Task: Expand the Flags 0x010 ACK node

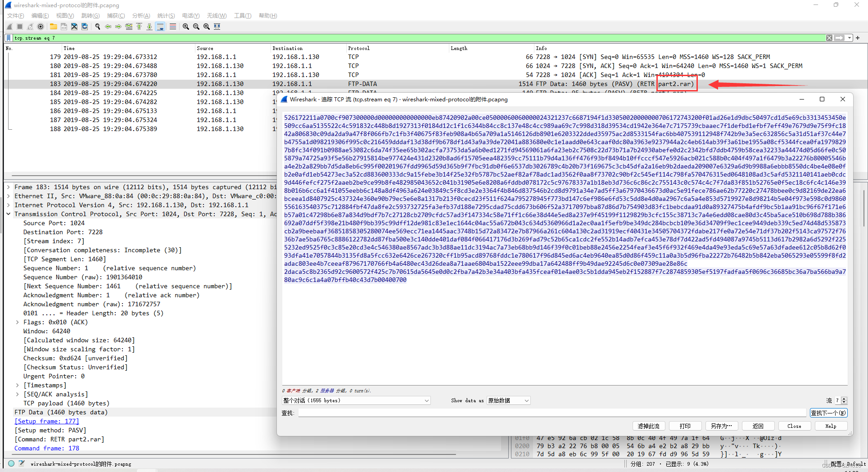Action: (17, 322)
